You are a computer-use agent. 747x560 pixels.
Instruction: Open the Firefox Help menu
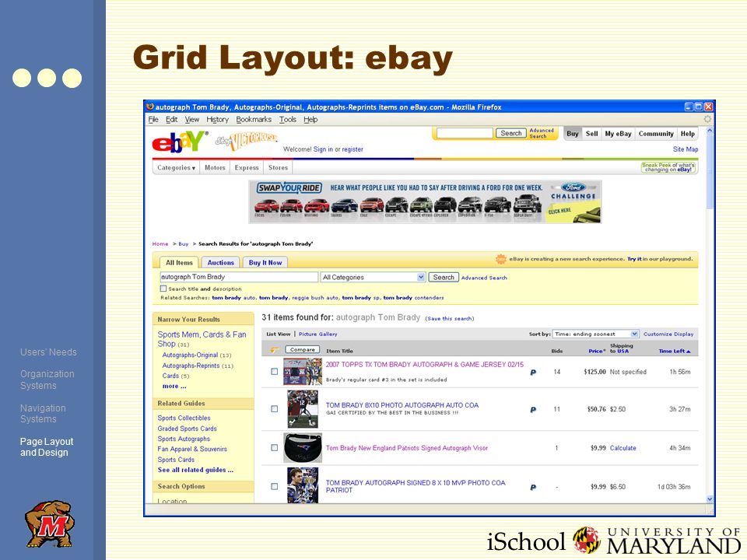coord(310,120)
